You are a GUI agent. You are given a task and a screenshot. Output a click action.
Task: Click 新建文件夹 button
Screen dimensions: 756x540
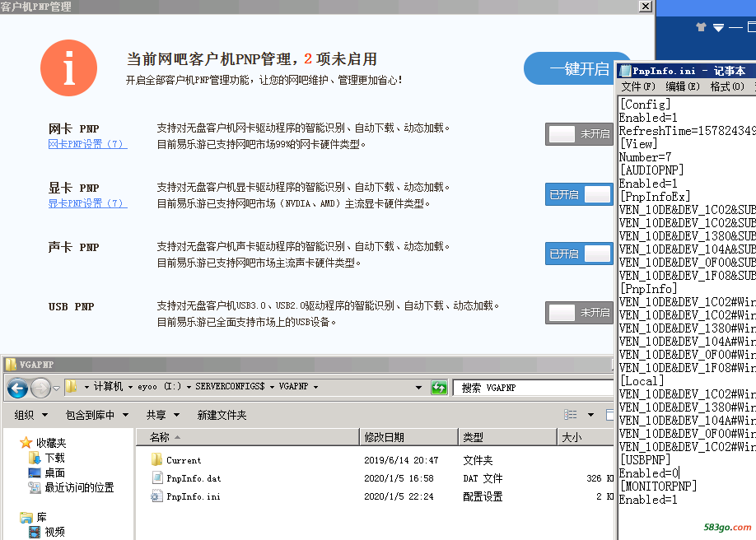[x=222, y=415]
